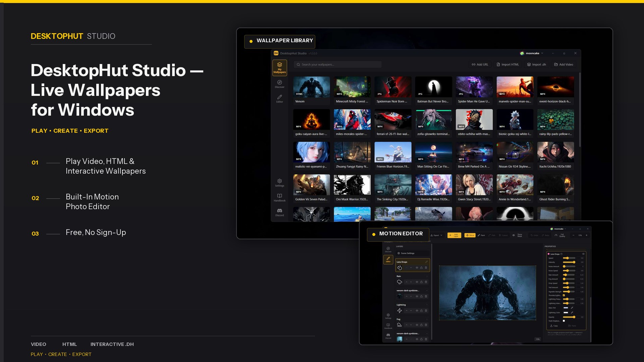Screen dimensions: 644x362
Task: Open Settings in the library sidebar
Action: pyautogui.click(x=279, y=183)
